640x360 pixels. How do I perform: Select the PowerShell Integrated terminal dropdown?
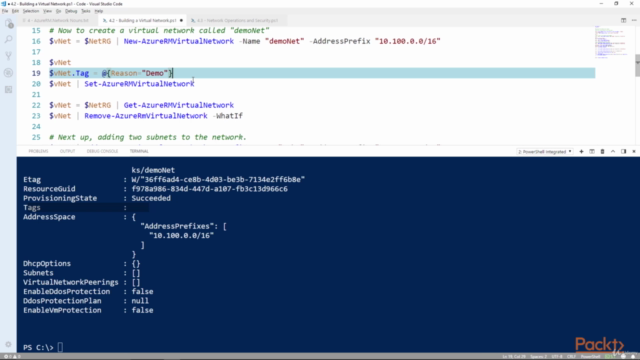(x=544, y=151)
